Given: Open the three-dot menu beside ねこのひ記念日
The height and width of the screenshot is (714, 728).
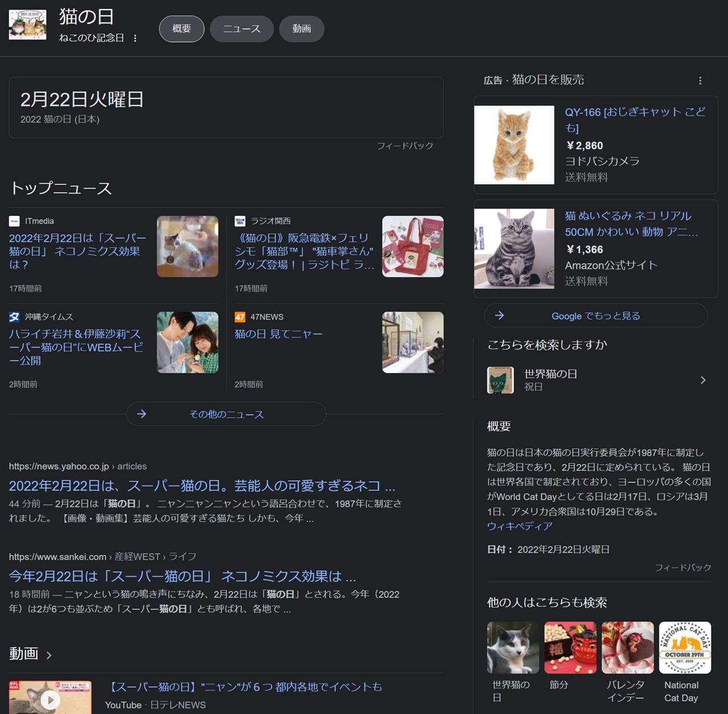Looking at the screenshot, I should point(135,38).
